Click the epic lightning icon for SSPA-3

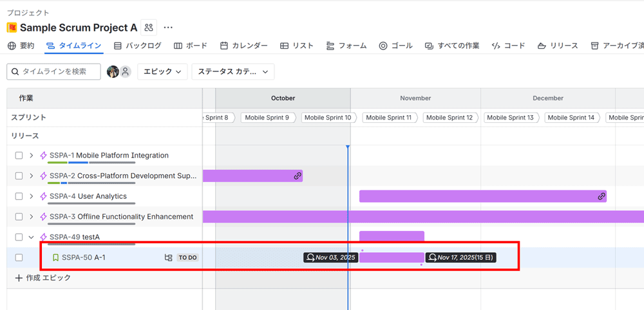tap(43, 217)
